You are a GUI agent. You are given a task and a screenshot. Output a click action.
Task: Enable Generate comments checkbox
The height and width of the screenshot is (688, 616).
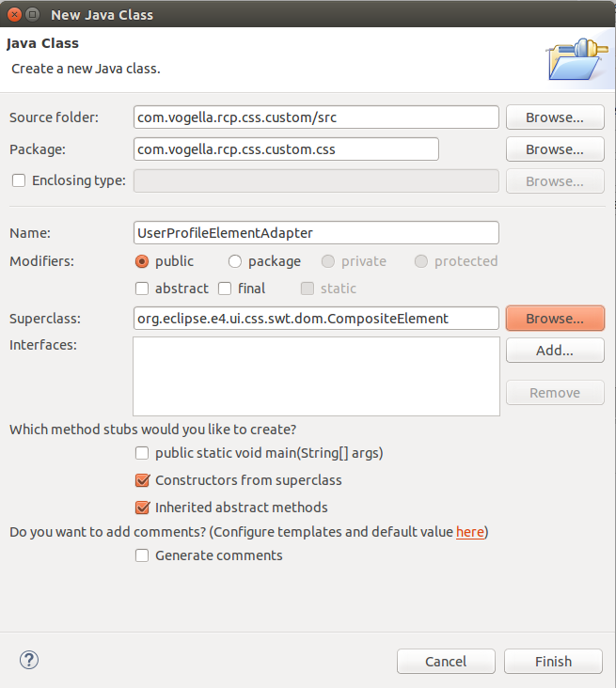142,555
